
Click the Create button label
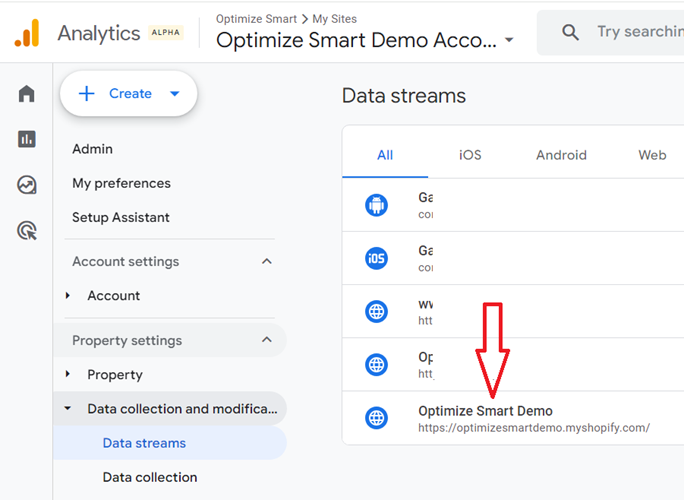point(130,93)
